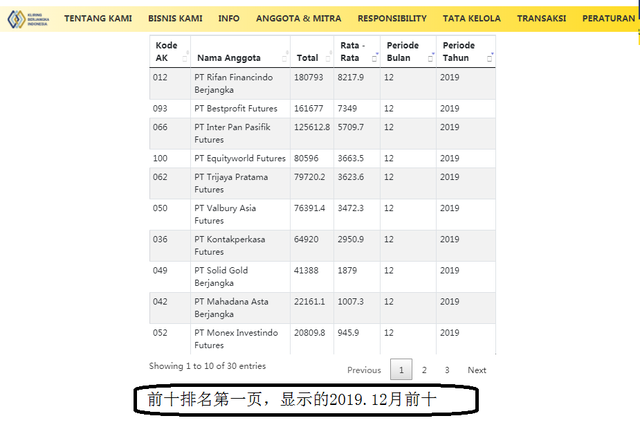The height and width of the screenshot is (425, 640).
Task: Open the INFO menu
Action: tap(229, 18)
